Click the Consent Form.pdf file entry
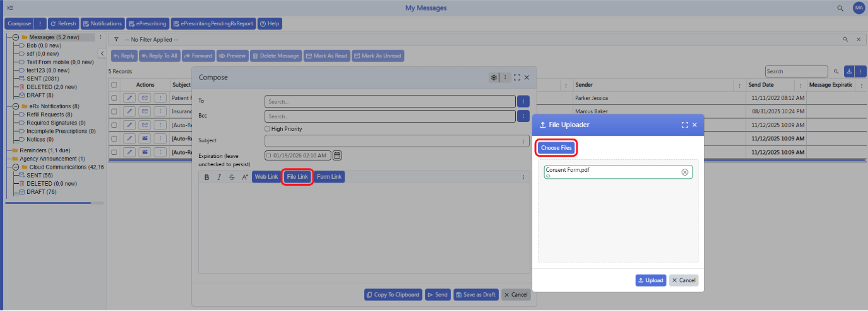Screen dimensions: 868x311 (618, 172)
